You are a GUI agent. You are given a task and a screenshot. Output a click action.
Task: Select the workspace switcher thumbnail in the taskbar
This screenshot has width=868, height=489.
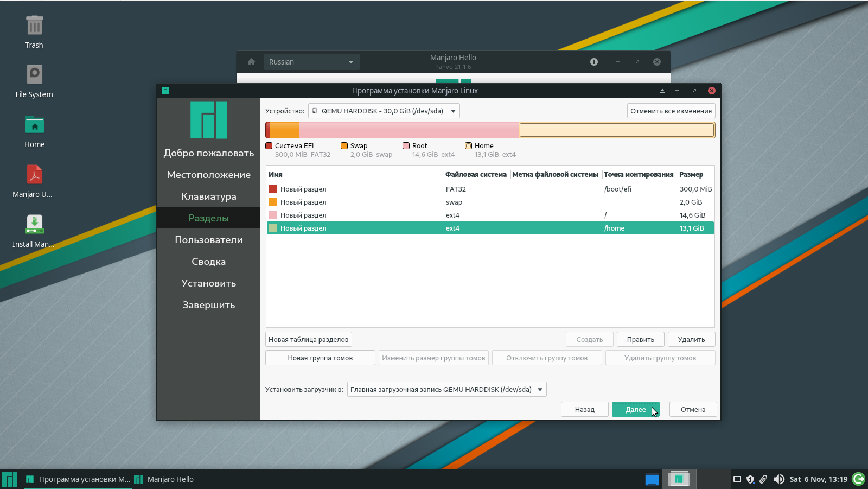tap(678, 479)
